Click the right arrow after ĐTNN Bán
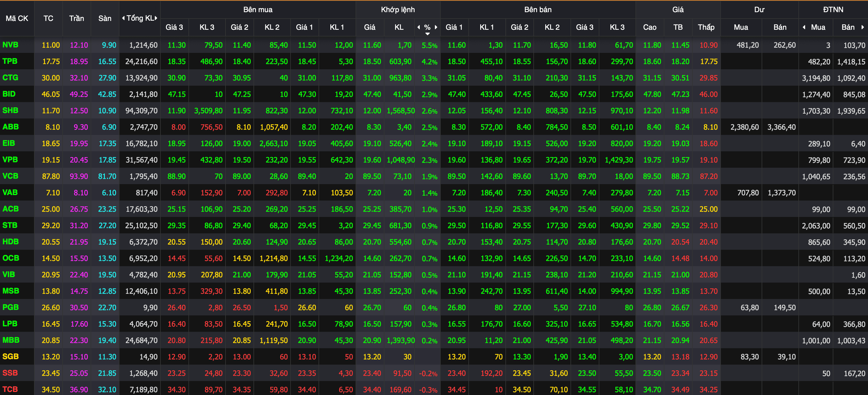Image resolution: width=868 pixels, height=395 pixels. (863, 27)
